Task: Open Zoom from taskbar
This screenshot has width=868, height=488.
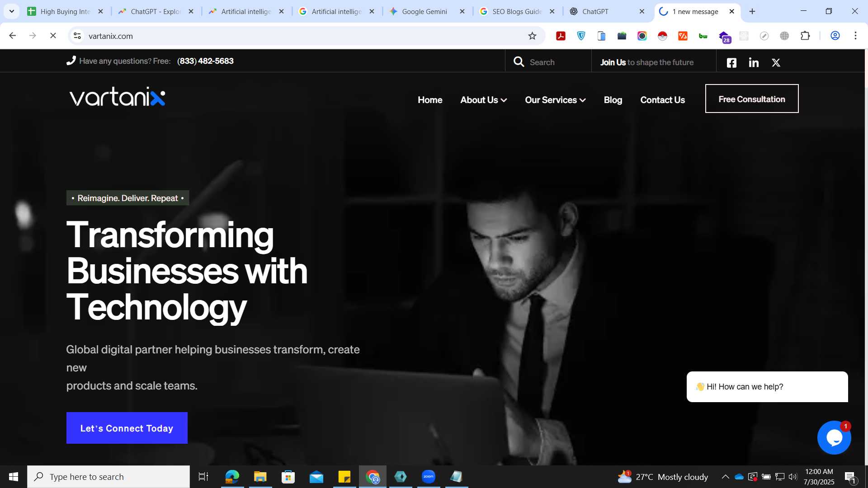Action: pyautogui.click(x=429, y=477)
